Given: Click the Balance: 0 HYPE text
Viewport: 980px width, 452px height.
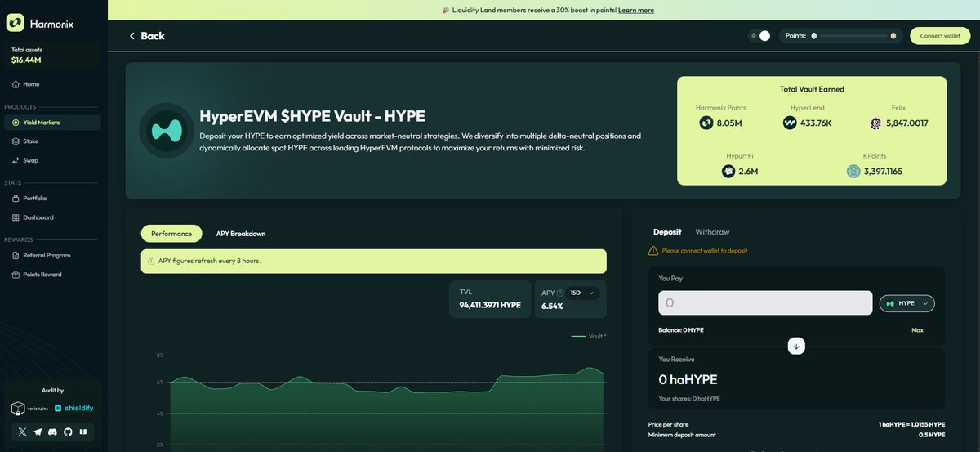Looking at the screenshot, I should tap(681, 330).
